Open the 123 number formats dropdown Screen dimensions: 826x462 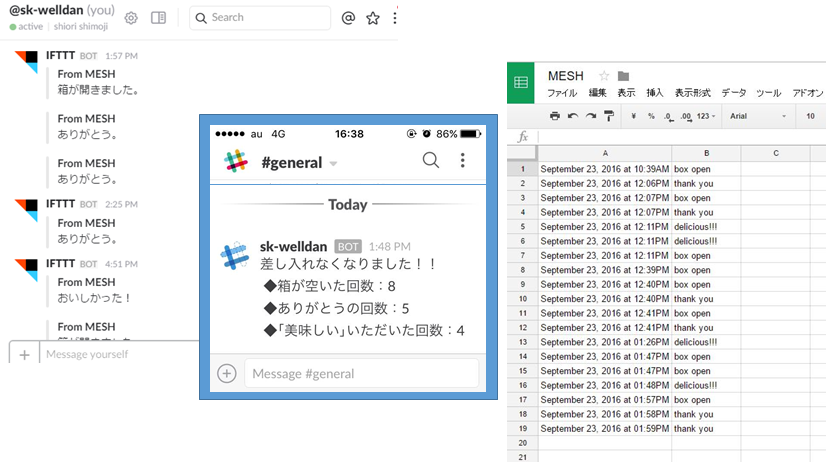[x=706, y=116]
